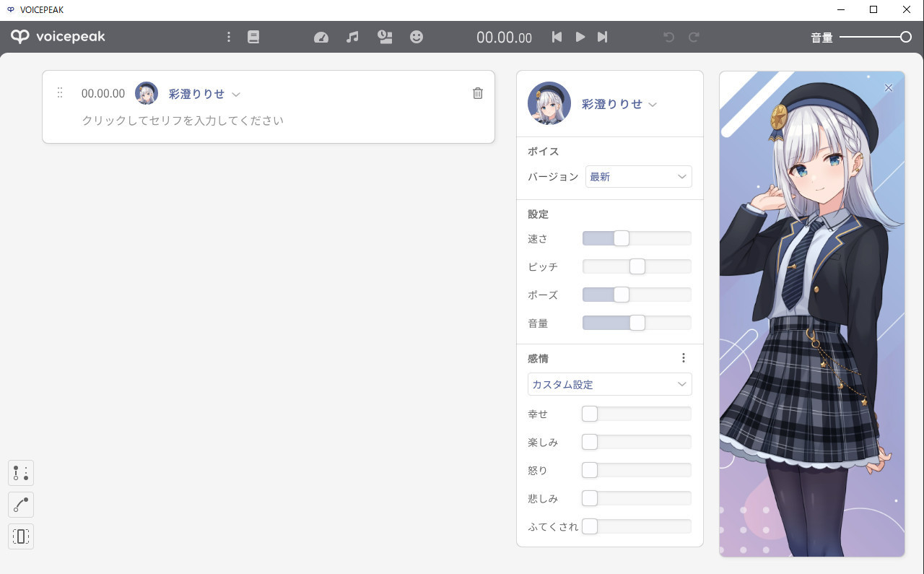
Task: Delete the dialogue block via trash icon
Action: 477,93
